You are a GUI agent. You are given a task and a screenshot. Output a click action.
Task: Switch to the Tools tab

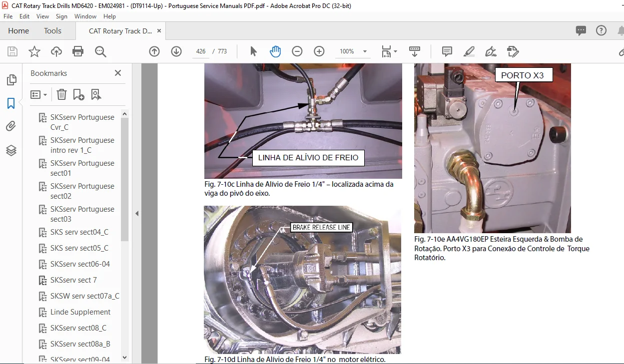tap(52, 31)
